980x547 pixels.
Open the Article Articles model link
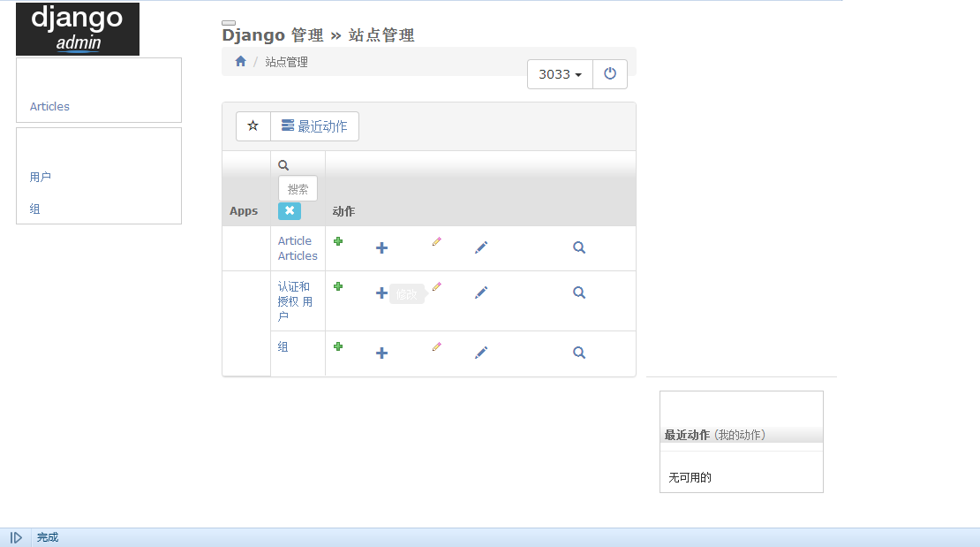click(298, 248)
